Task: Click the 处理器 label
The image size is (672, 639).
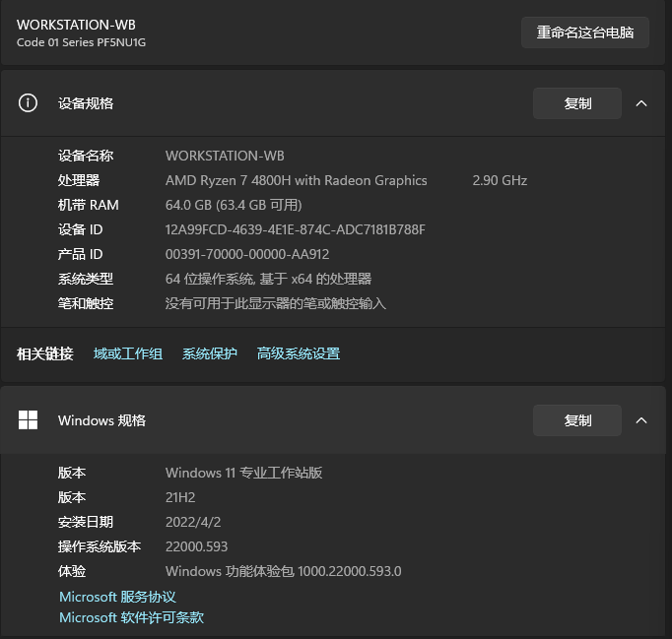Action: click(x=79, y=180)
